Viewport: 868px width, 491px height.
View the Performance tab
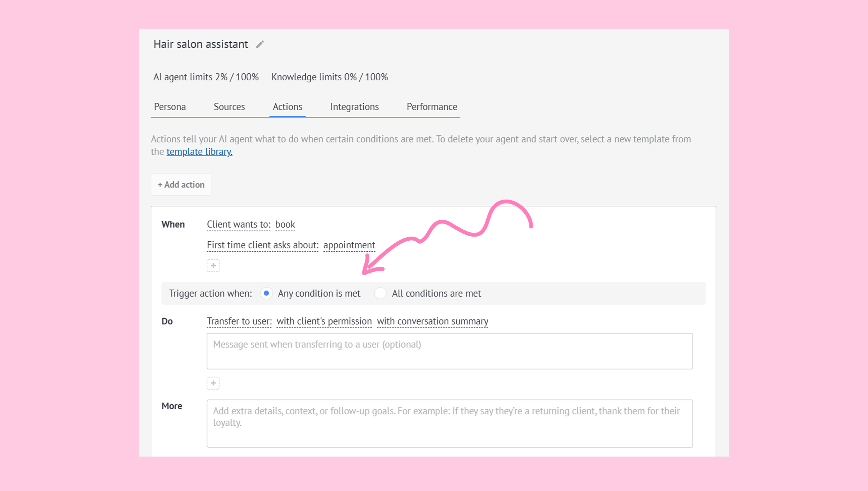tap(432, 106)
